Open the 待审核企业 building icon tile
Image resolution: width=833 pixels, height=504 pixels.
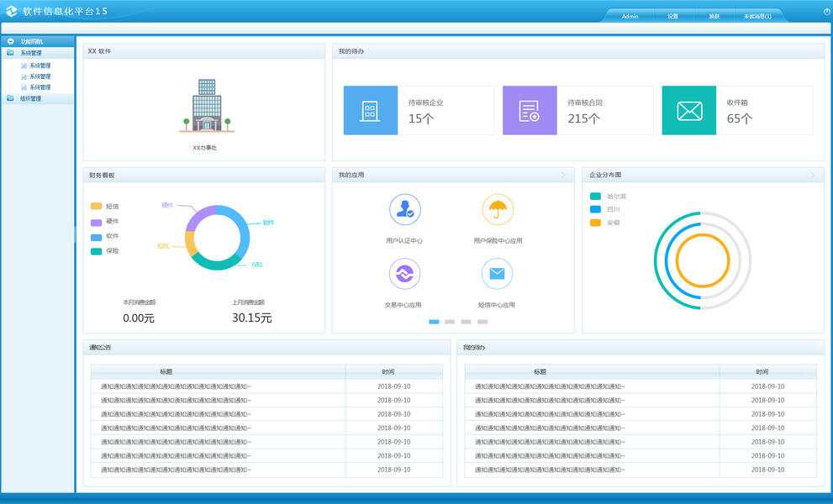pos(371,111)
